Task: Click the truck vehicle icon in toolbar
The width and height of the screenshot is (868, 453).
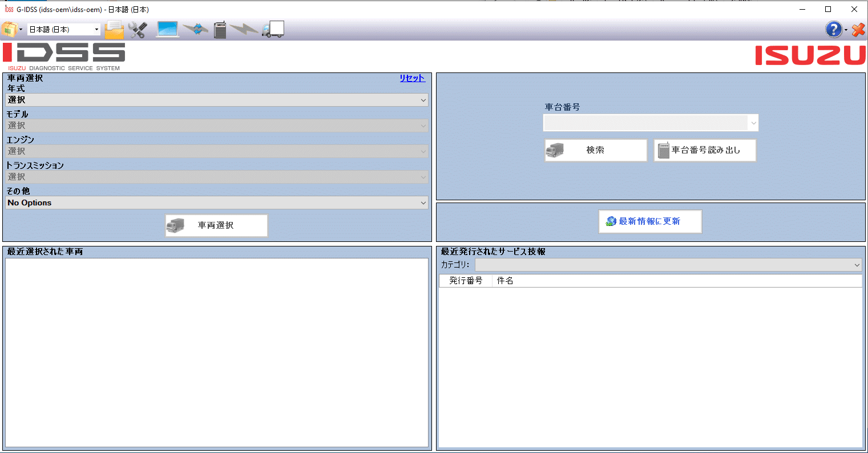Action: pos(272,29)
